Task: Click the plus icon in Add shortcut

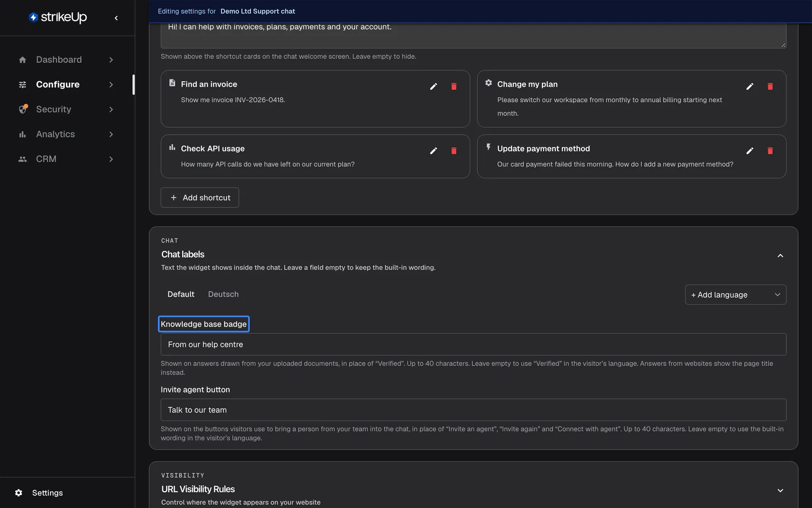Action: click(174, 198)
